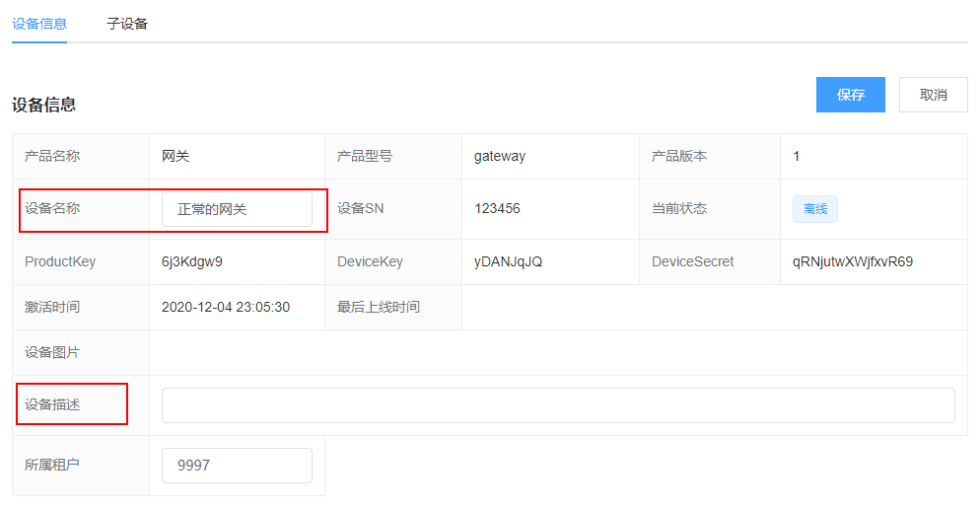980x508 pixels.
Task: Click the ProductKey value 6j3Kdgw9
Action: click(192, 261)
